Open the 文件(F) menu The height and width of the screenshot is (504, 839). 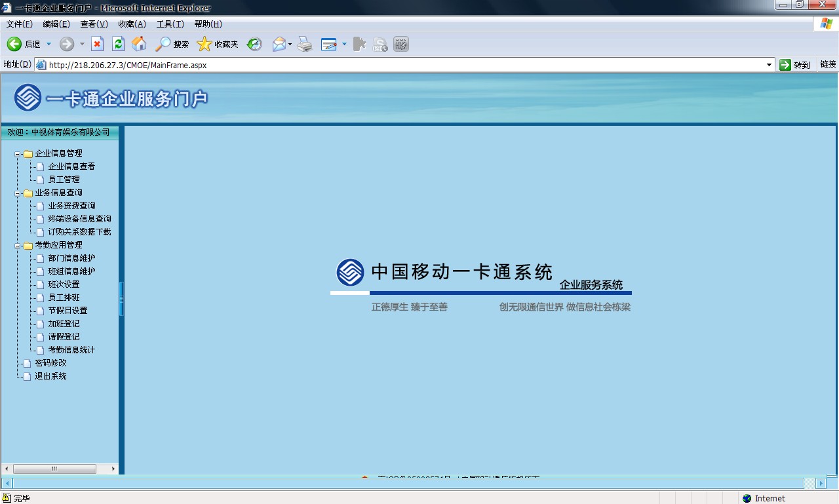(19, 24)
